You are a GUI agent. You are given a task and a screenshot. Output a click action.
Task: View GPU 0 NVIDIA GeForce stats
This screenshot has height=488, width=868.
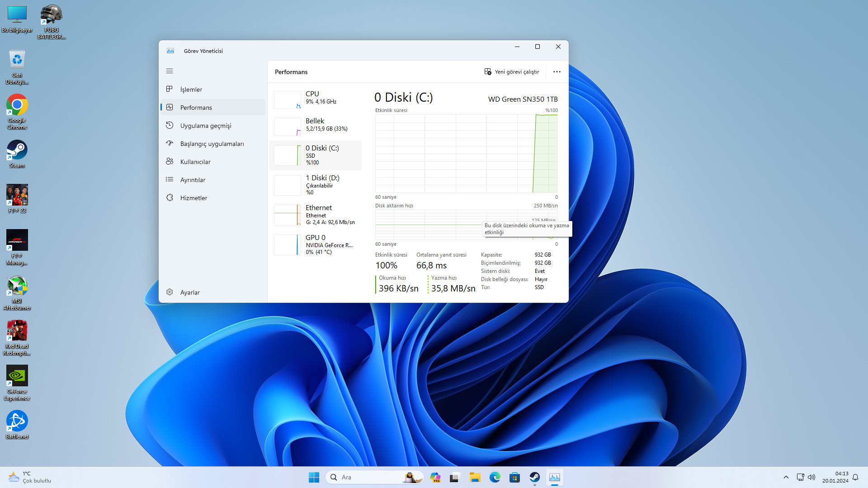[316, 244]
